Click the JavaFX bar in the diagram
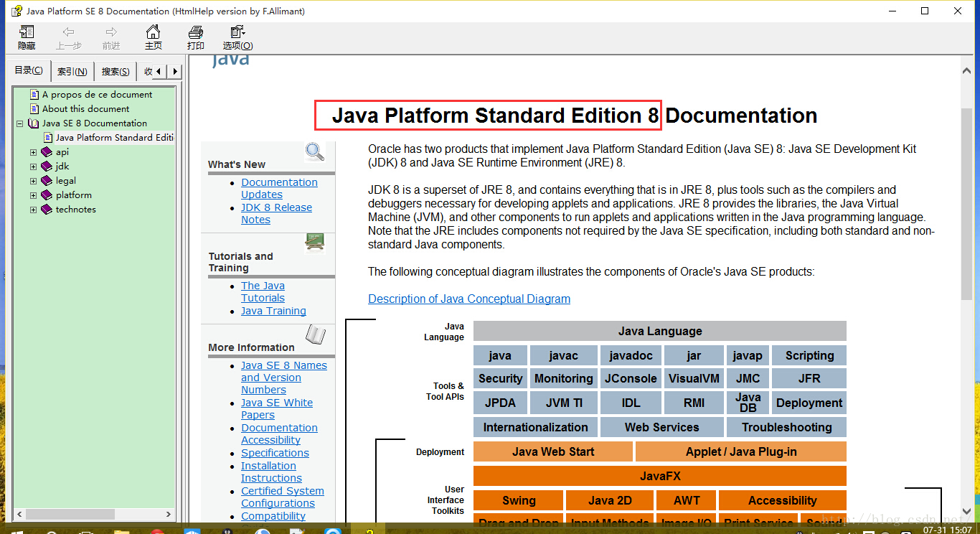The height and width of the screenshot is (534, 980). (660, 476)
